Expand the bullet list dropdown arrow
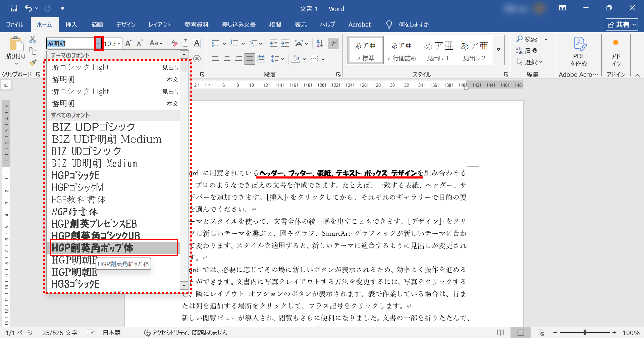This screenshot has height=338, width=644. tap(225, 44)
